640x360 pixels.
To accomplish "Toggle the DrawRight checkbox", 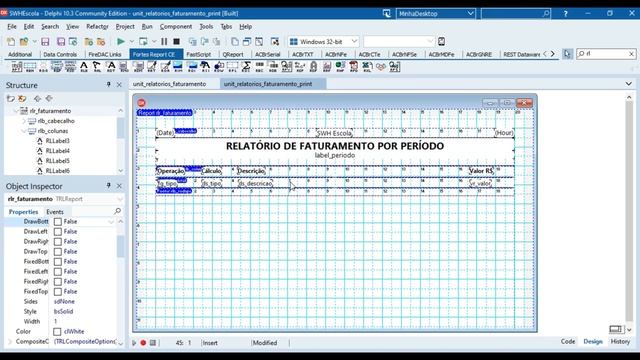I will point(58,242).
